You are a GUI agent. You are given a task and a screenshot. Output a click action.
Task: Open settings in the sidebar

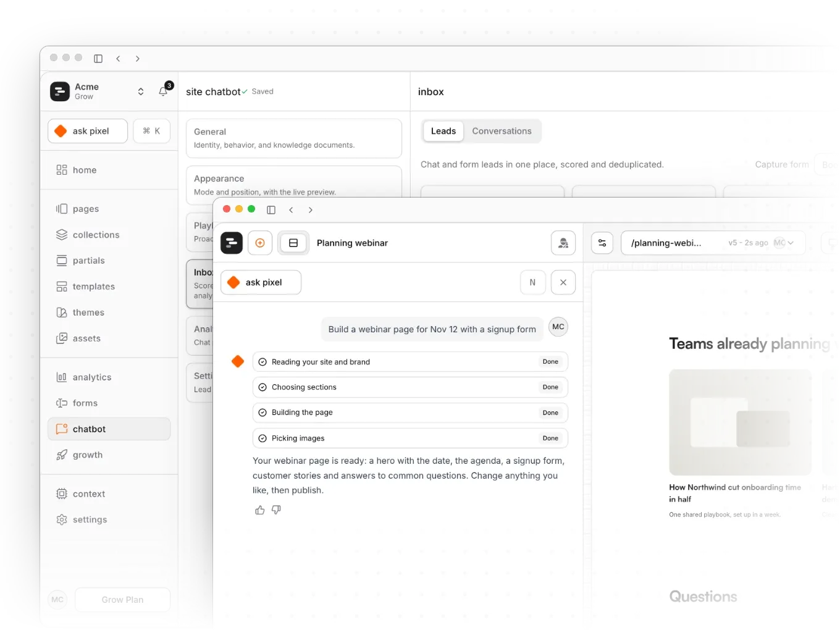tap(109, 520)
